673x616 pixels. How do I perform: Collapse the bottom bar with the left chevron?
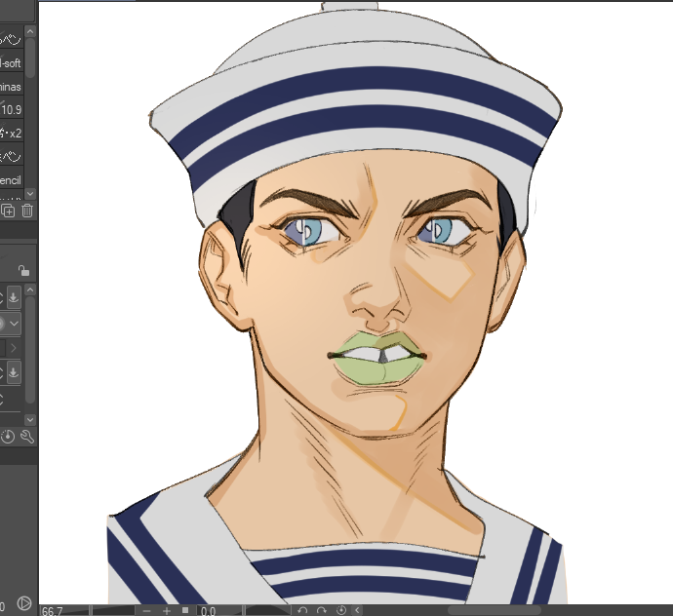(357, 610)
